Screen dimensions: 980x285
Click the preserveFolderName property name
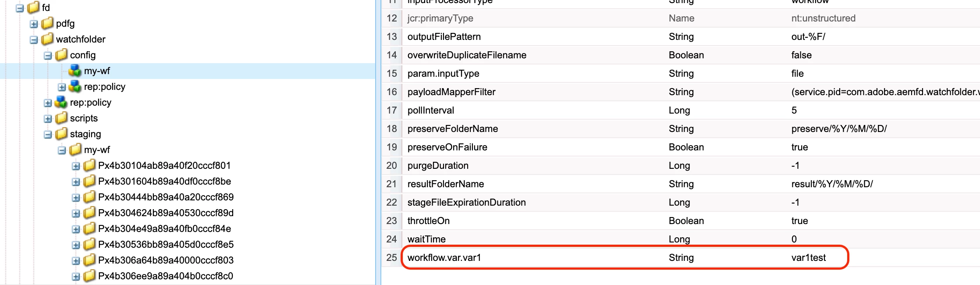453,129
